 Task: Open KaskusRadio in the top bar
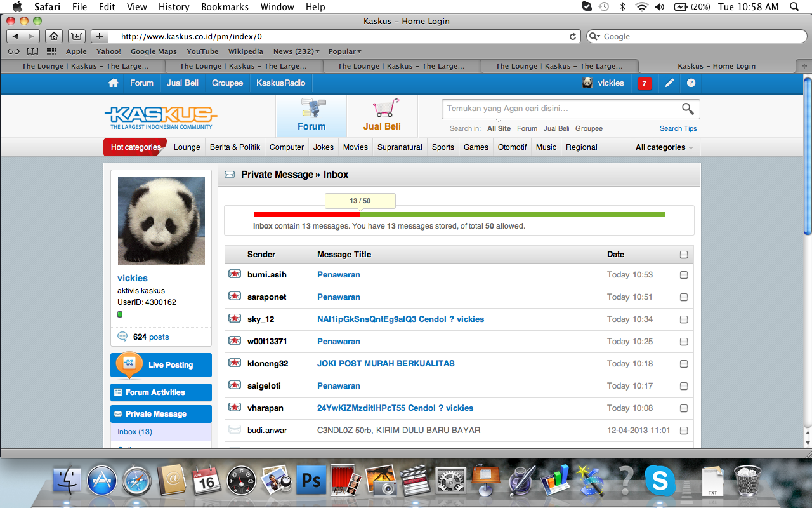click(x=281, y=83)
